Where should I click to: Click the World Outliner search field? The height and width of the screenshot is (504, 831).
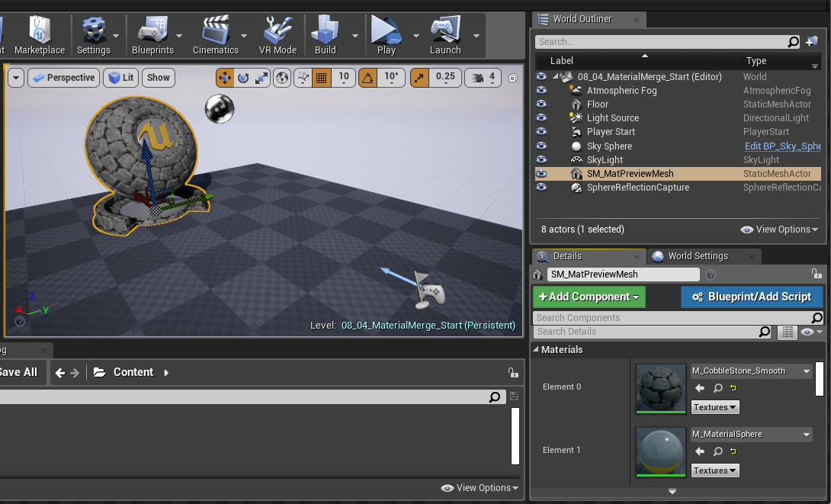click(662, 41)
